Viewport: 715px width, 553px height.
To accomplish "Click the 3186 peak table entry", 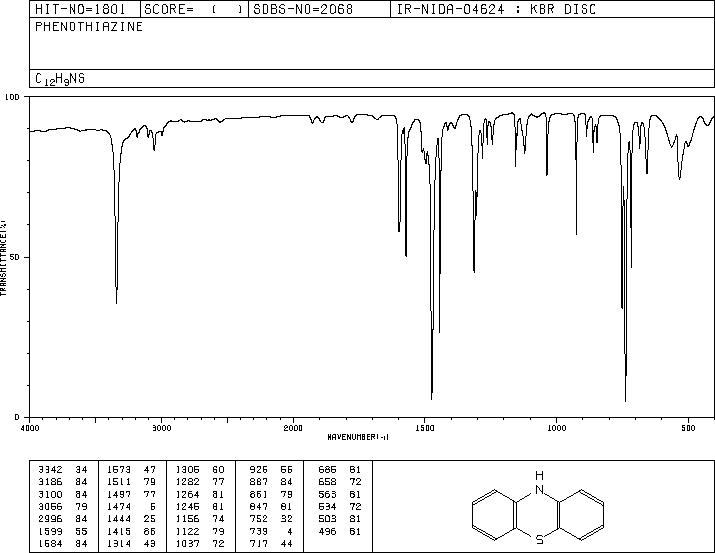I will (x=62, y=482).
